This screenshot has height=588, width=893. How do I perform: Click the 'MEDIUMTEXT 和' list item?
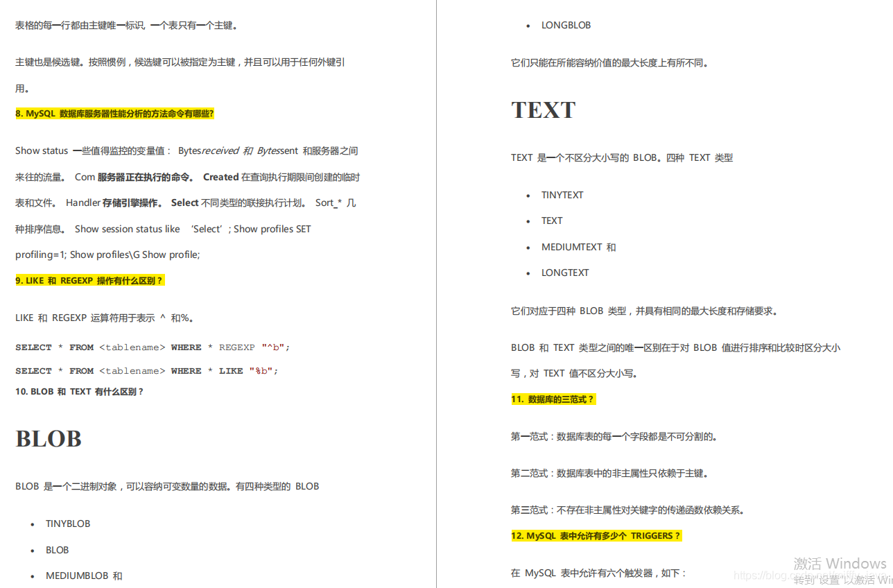578,248
